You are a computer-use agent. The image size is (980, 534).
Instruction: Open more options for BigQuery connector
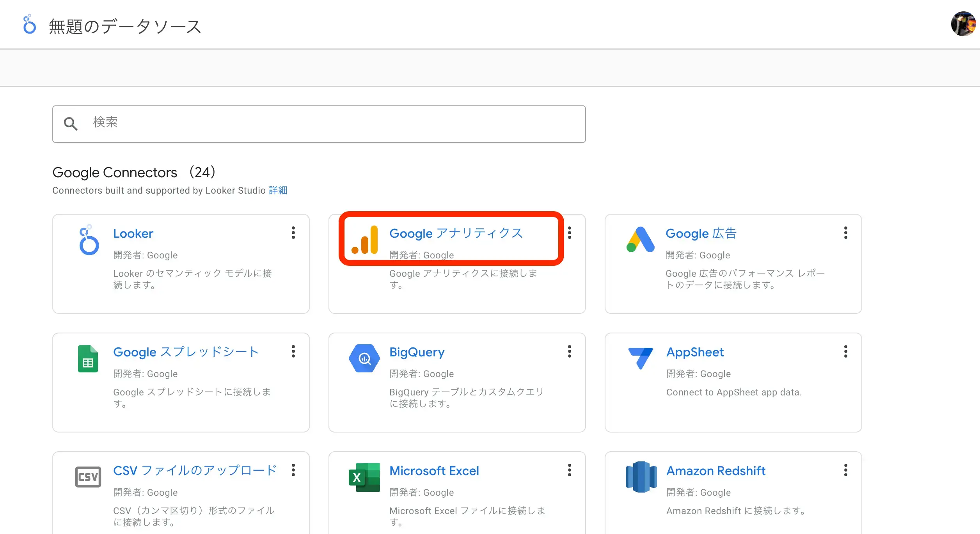coord(570,351)
